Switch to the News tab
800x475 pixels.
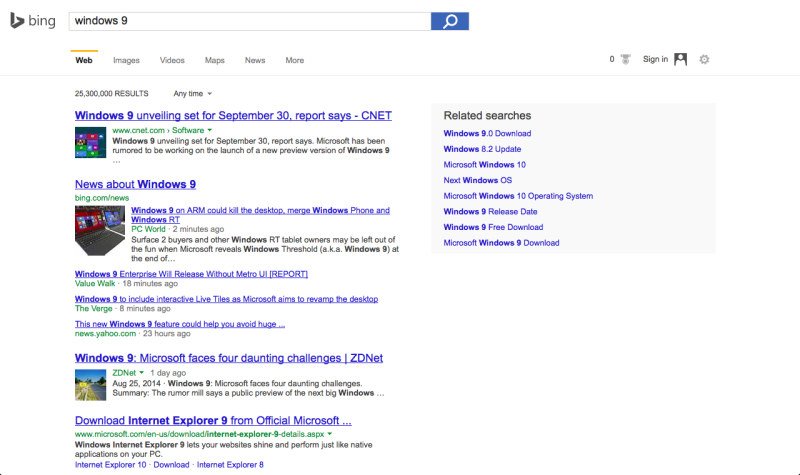click(255, 60)
